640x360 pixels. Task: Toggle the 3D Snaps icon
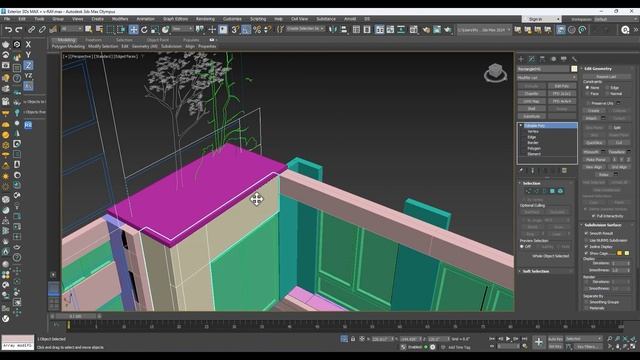[235, 29]
